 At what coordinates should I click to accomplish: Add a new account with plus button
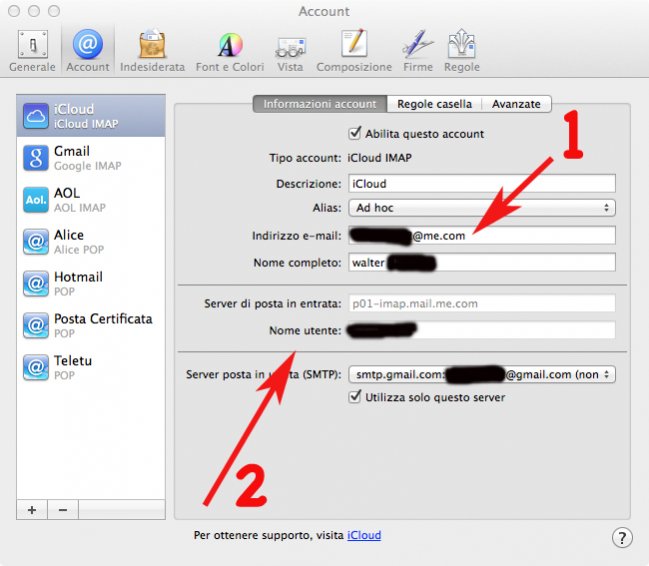click(32, 510)
